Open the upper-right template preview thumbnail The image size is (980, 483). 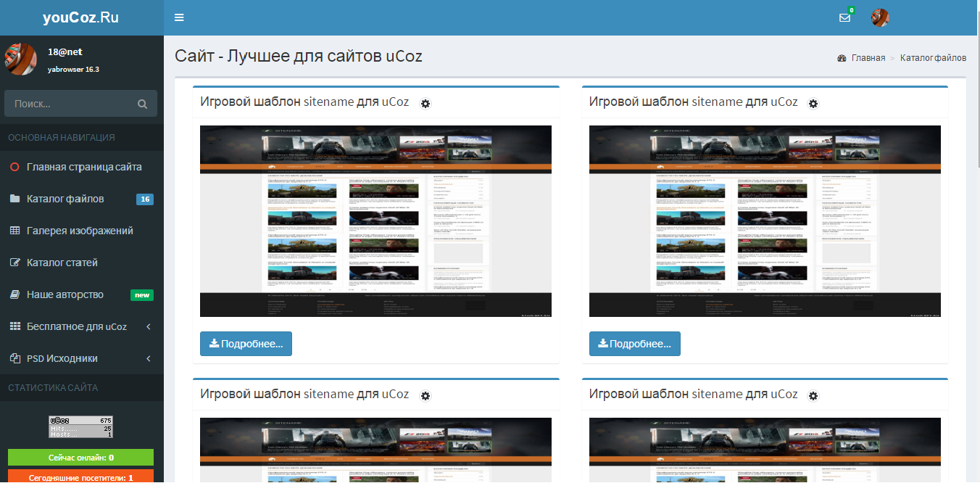click(765, 221)
